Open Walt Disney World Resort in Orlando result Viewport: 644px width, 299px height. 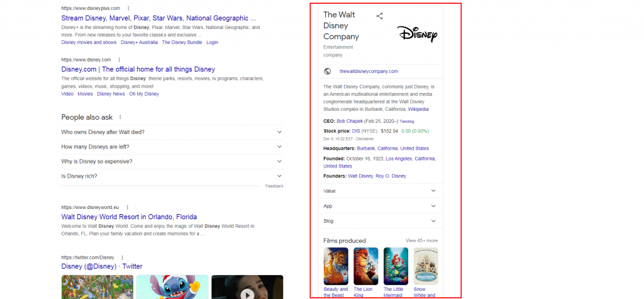pyautogui.click(x=129, y=217)
